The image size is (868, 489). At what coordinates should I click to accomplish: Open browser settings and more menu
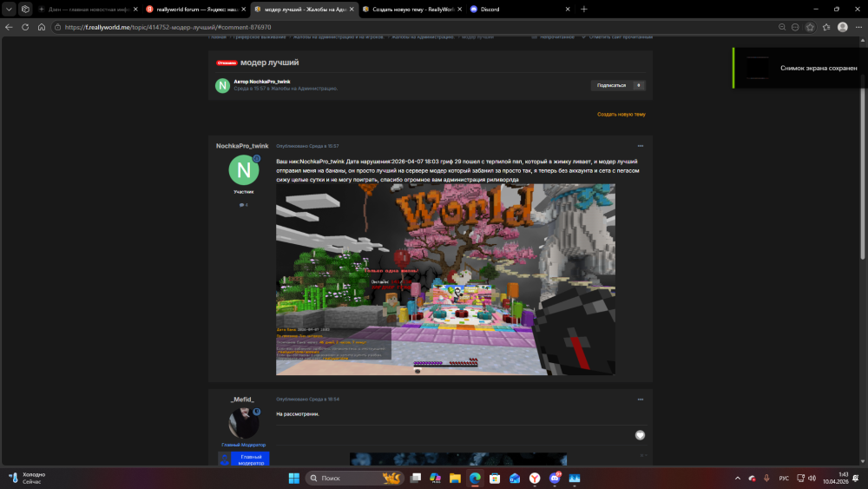click(x=858, y=27)
